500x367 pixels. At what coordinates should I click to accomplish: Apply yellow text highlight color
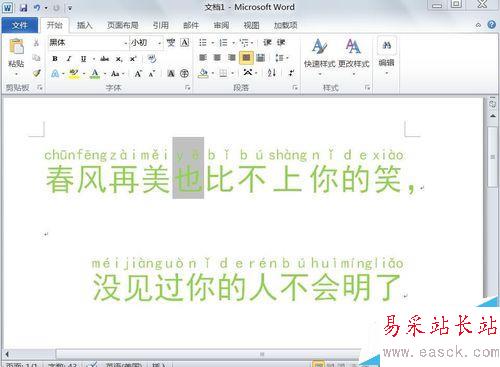point(74,74)
